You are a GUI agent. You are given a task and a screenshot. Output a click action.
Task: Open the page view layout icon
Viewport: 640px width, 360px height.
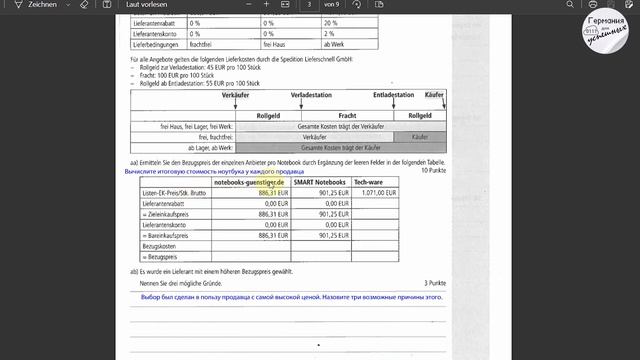[379, 4]
